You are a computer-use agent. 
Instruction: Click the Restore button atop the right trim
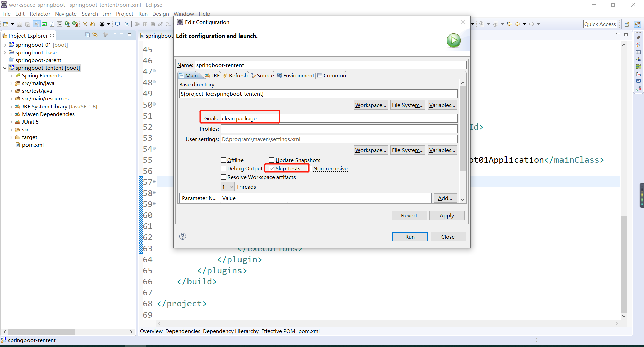pos(638,37)
